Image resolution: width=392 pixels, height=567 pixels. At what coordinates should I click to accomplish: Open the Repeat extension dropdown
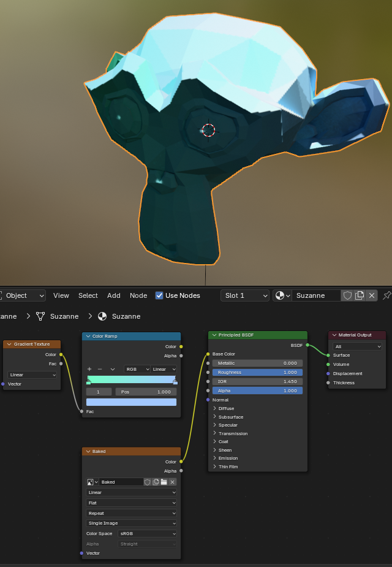click(x=132, y=513)
